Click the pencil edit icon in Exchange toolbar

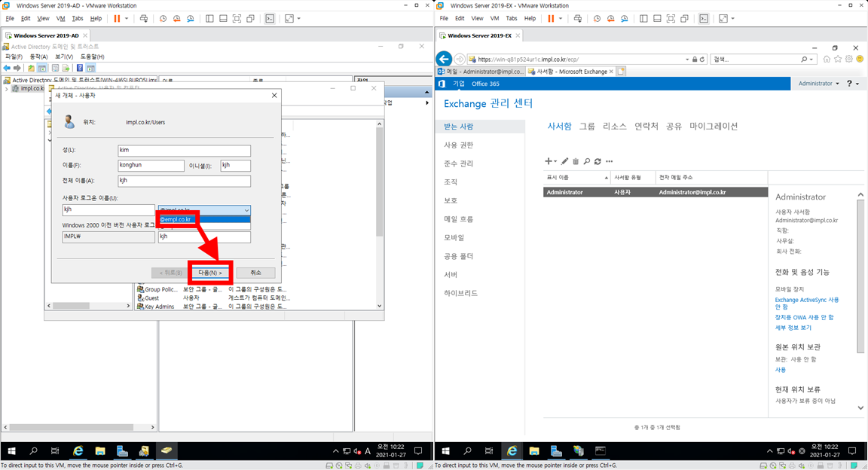tap(564, 161)
